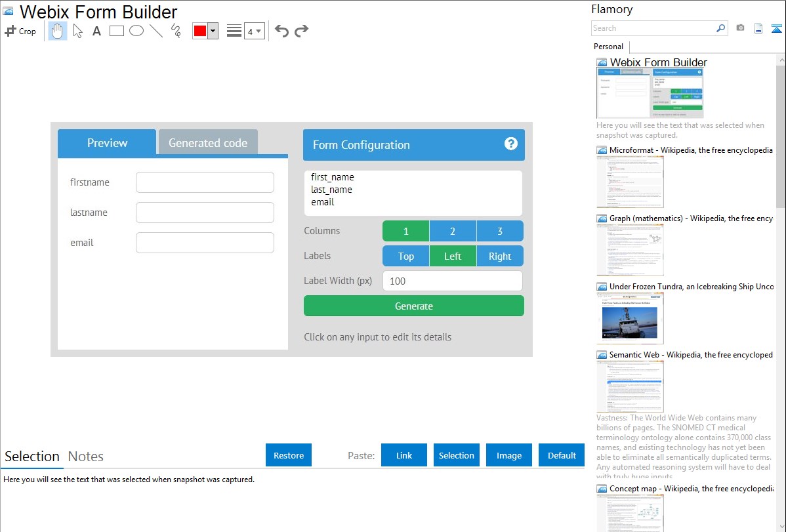Click the line thickness icon
This screenshot has height=532, width=786.
tap(234, 31)
